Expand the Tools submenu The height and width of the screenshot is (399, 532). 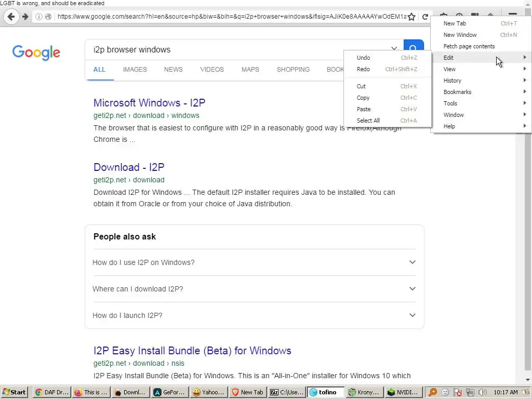[481, 103]
